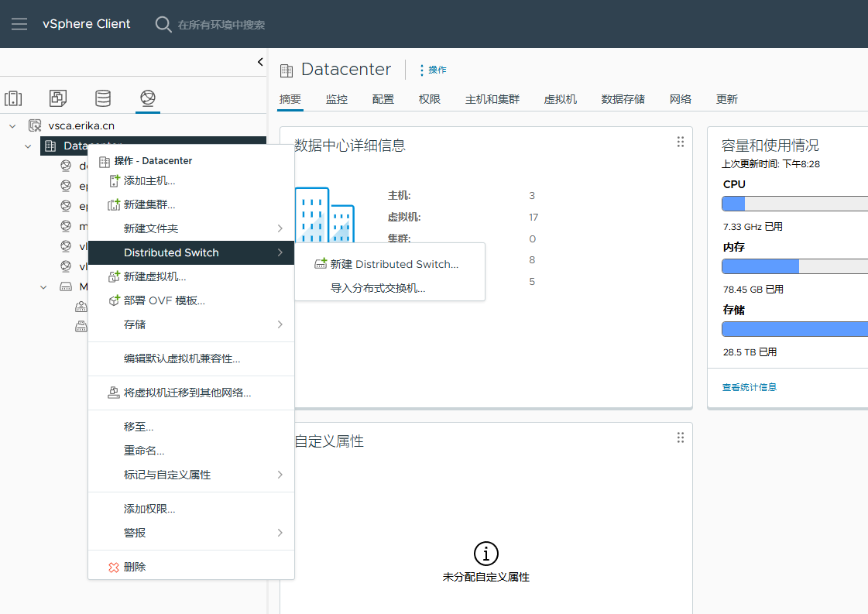Click chevron arrow of New Folder entry
The height and width of the screenshot is (614, 868).
(280, 228)
